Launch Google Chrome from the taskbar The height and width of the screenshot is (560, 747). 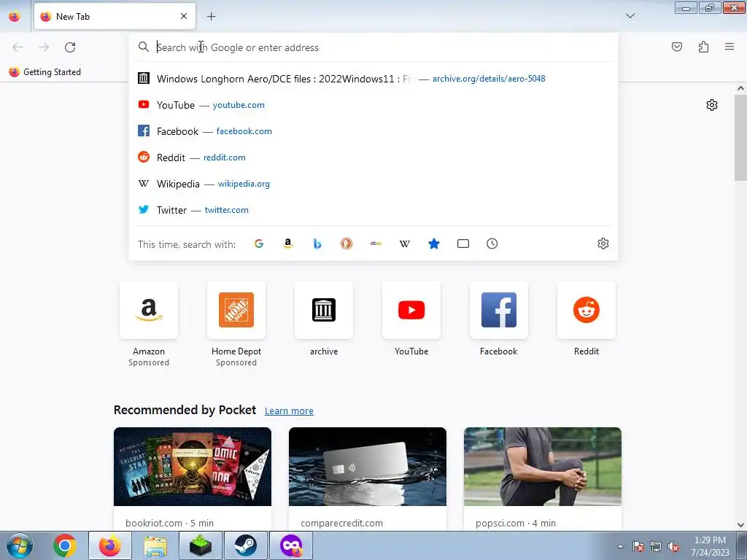click(x=65, y=545)
